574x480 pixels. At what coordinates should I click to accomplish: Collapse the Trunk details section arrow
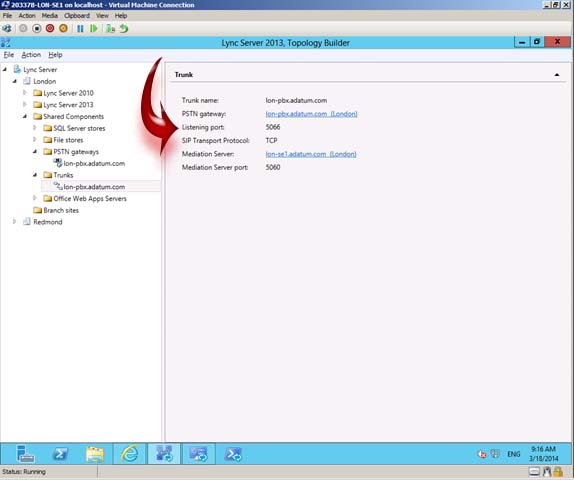tap(557, 75)
